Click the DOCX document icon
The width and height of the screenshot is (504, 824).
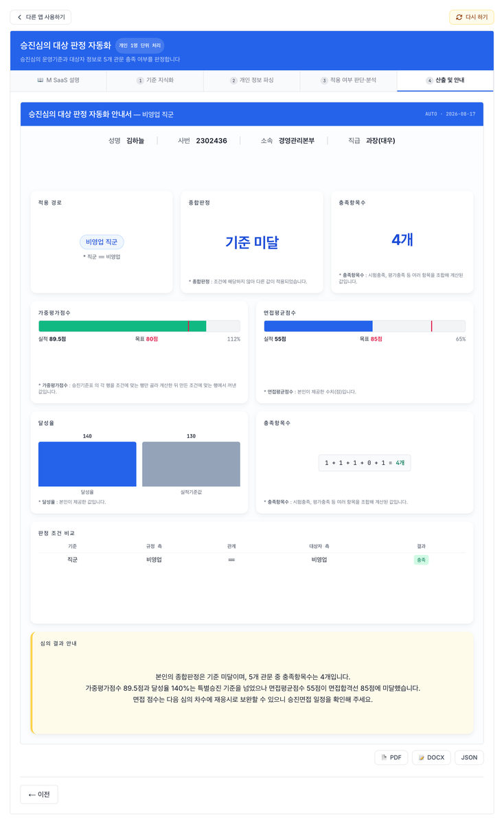coord(422,757)
